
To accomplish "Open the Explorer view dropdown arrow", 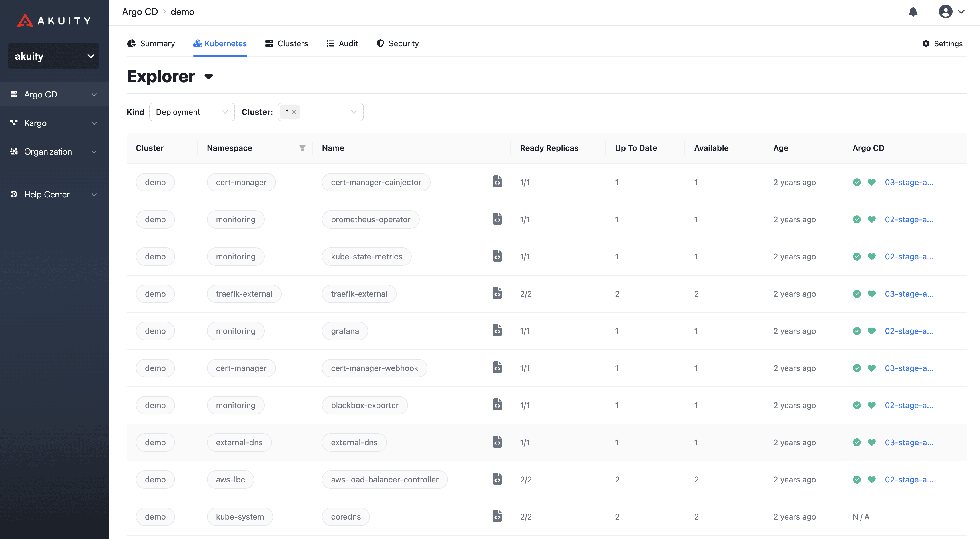I will [208, 77].
